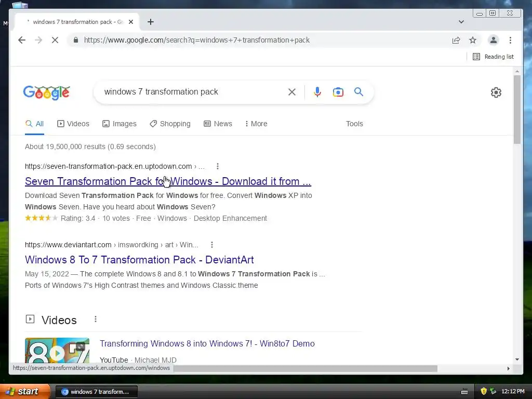
Task: Switch to the Videos tab
Action: [x=73, y=124]
